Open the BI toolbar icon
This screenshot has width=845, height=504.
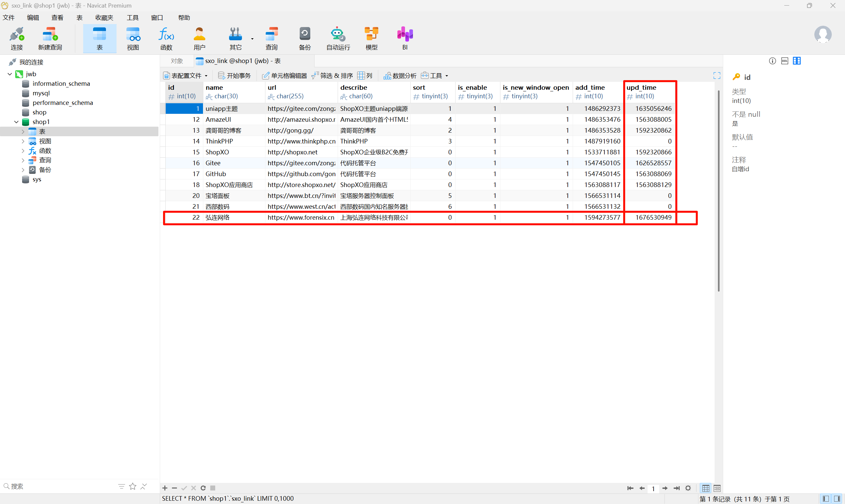(x=405, y=39)
